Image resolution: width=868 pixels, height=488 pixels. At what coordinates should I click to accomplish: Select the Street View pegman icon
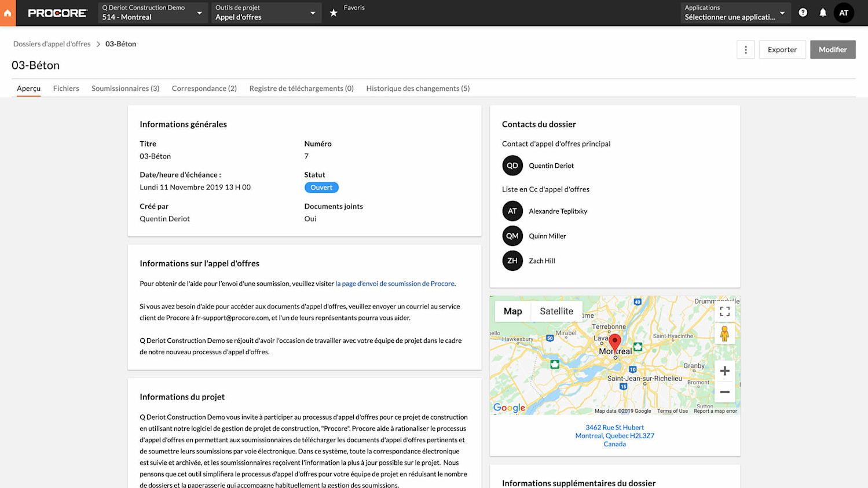pyautogui.click(x=724, y=334)
